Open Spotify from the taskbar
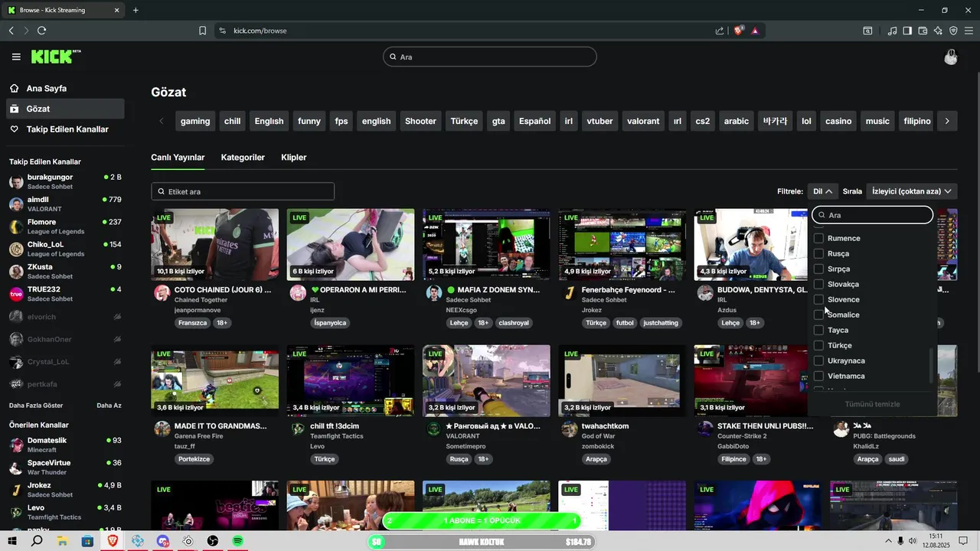The width and height of the screenshot is (980, 551). [238, 541]
